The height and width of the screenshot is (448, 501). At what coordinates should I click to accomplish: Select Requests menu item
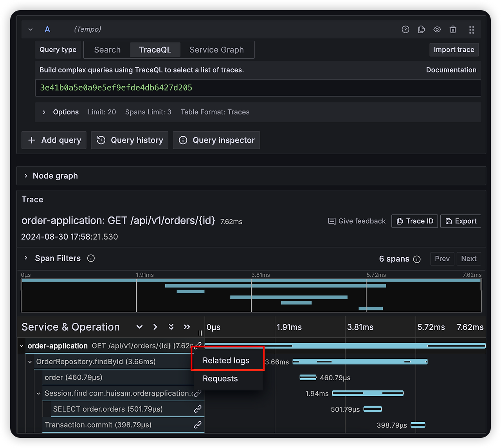pyautogui.click(x=220, y=379)
